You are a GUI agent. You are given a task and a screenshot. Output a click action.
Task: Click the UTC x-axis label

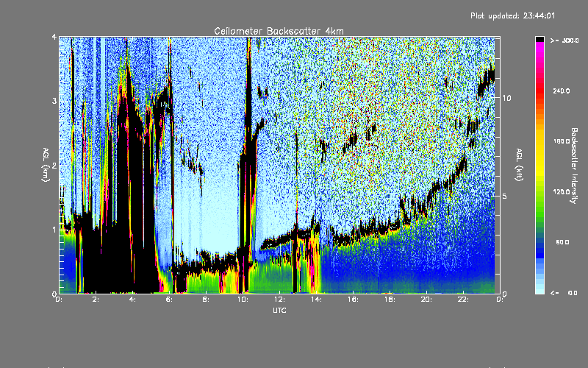(279, 310)
